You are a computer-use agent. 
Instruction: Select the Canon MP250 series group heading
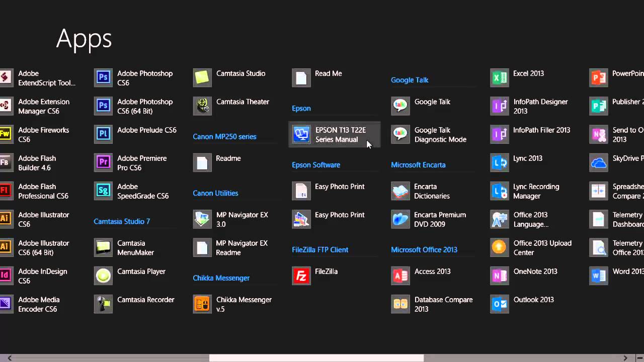pyautogui.click(x=224, y=136)
